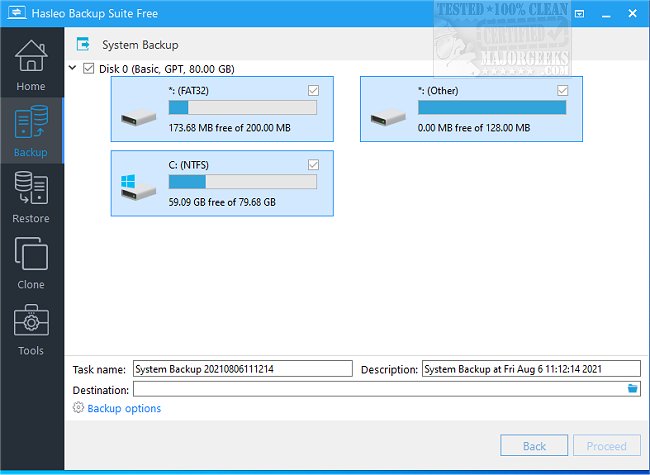The width and height of the screenshot is (650, 475).
Task: Click the '*: (FAT32)' partition label
Action: coord(188,91)
